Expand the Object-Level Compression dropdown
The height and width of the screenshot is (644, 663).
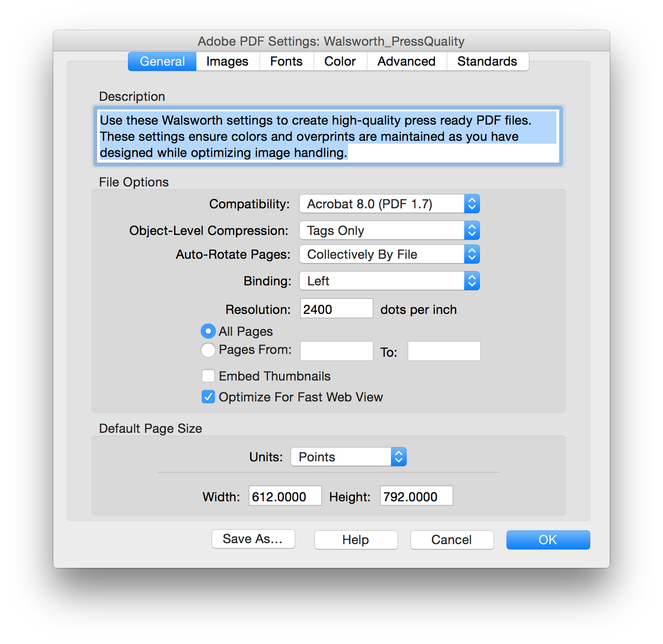[x=389, y=231]
